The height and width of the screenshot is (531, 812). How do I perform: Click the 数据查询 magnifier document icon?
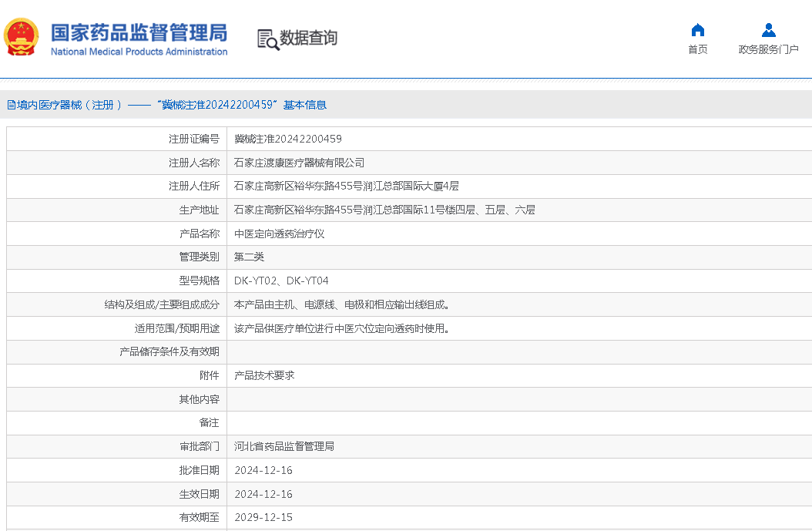point(267,39)
